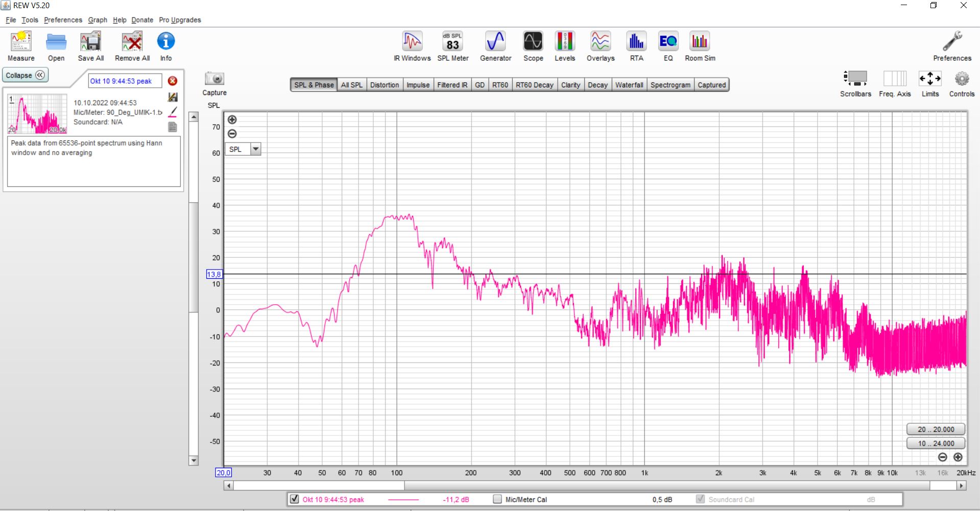
Task: Switch to the Distortion tab
Action: coord(384,85)
